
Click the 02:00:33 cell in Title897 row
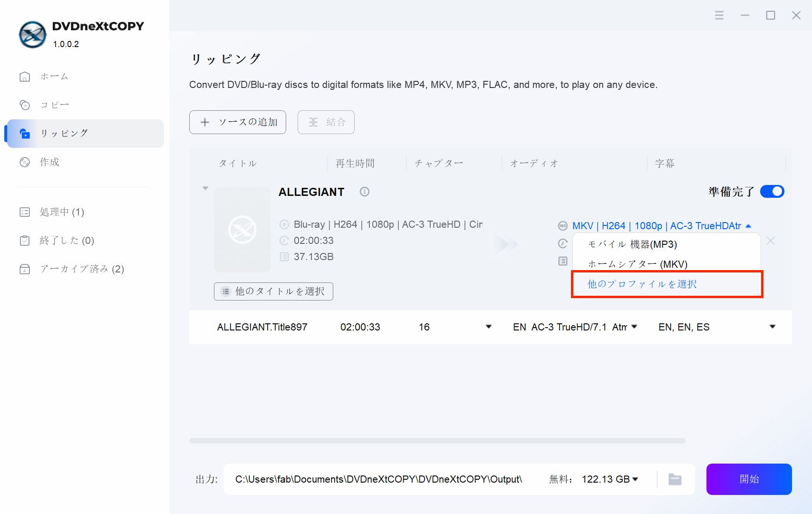[360, 327]
